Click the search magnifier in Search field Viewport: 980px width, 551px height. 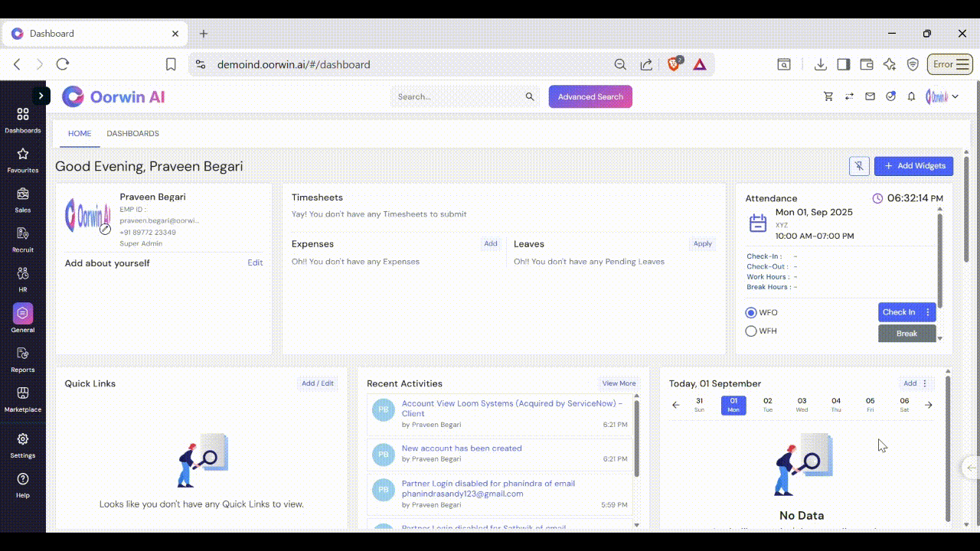(x=530, y=96)
